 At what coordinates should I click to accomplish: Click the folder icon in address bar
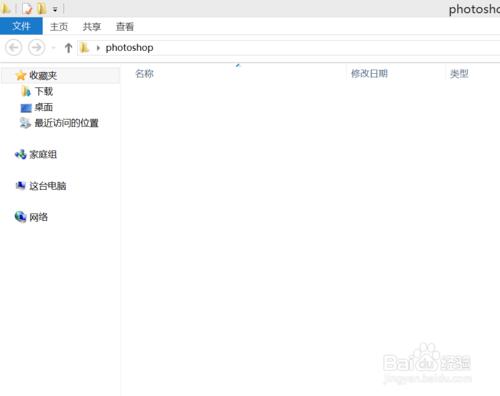[85, 48]
